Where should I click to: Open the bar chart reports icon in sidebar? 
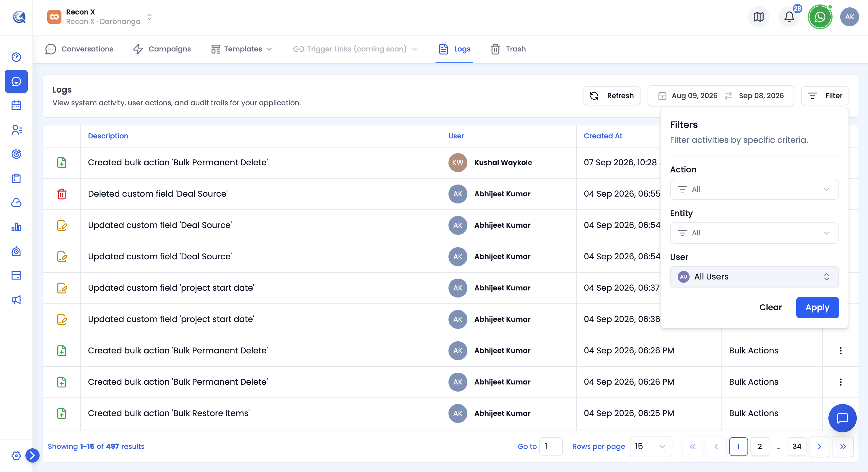click(x=16, y=227)
